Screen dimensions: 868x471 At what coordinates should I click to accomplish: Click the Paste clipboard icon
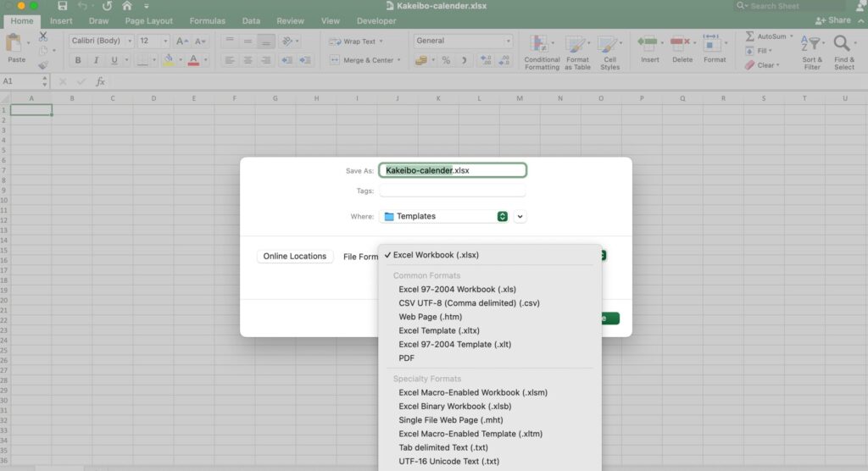point(14,42)
